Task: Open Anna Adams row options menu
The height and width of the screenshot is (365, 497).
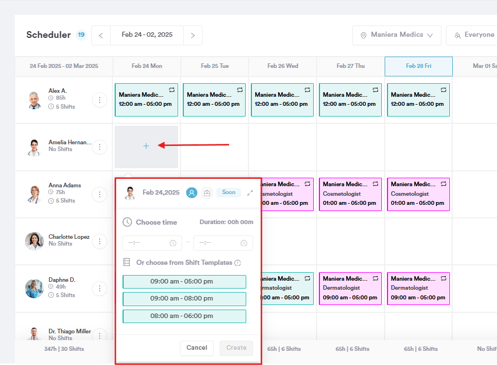Action: (99, 194)
